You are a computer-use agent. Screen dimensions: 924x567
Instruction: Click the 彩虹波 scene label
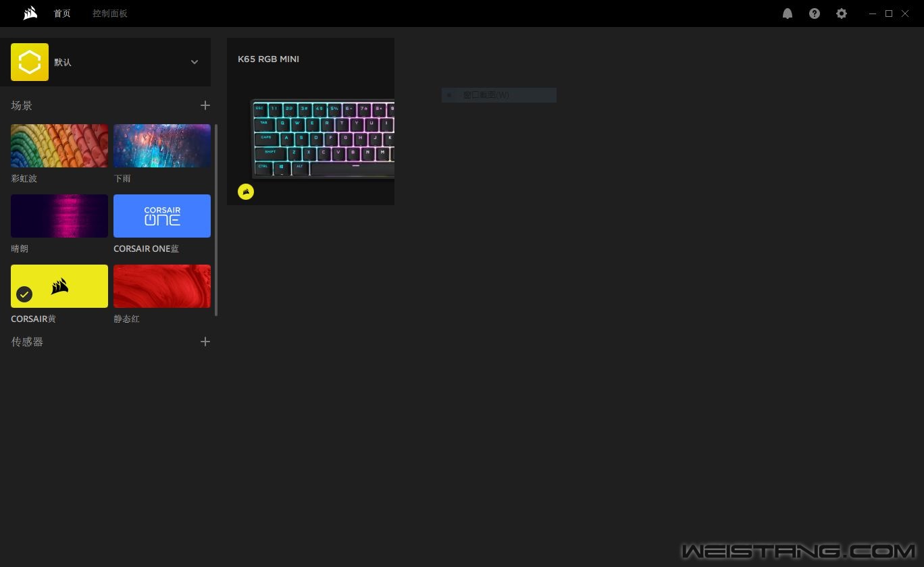pos(24,179)
